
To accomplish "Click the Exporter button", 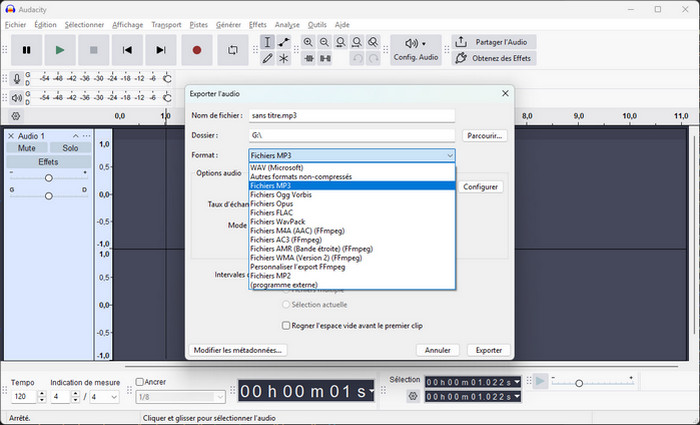I will (489, 350).
